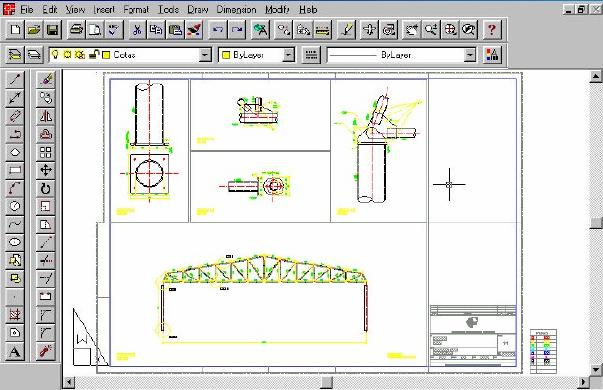Select the Move tool in Modify toolbar
Image resolution: width=603 pixels, height=390 pixels.
point(46,170)
